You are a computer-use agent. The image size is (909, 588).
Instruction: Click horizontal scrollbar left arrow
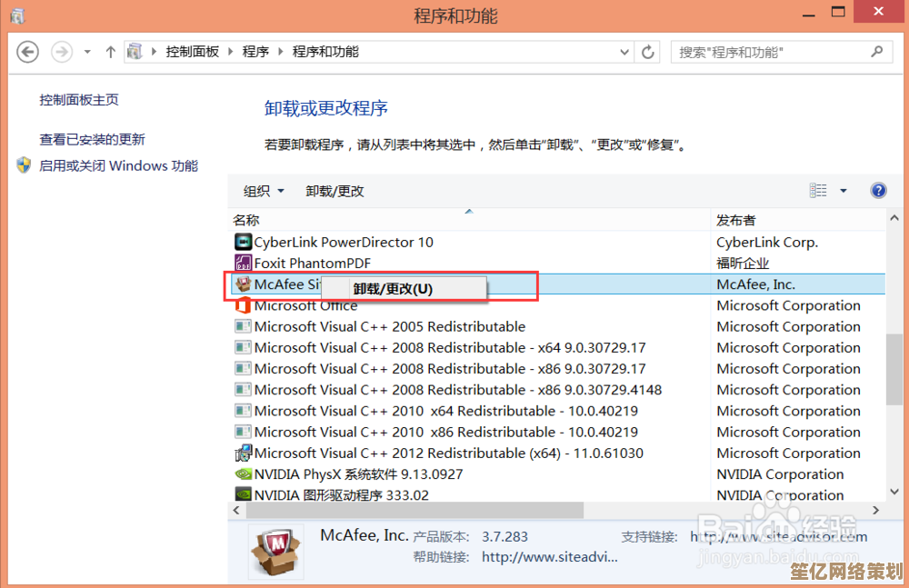click(236, 510)
